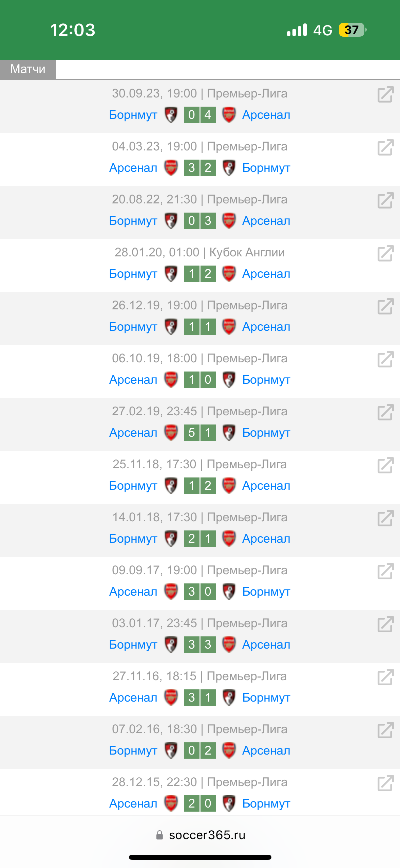Open Борнмут link in 30.09.23 match
This screenshot has width=400, height=868.
click(133, 115)
